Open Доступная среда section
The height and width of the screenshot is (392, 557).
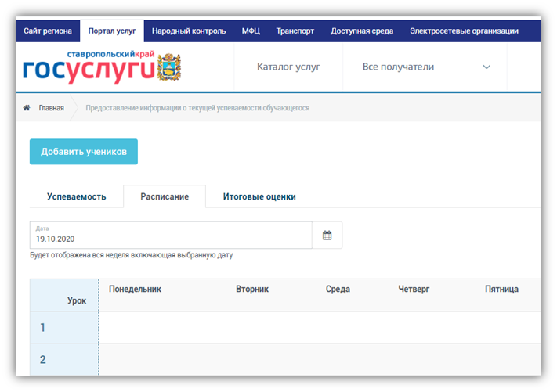[362, 31]
